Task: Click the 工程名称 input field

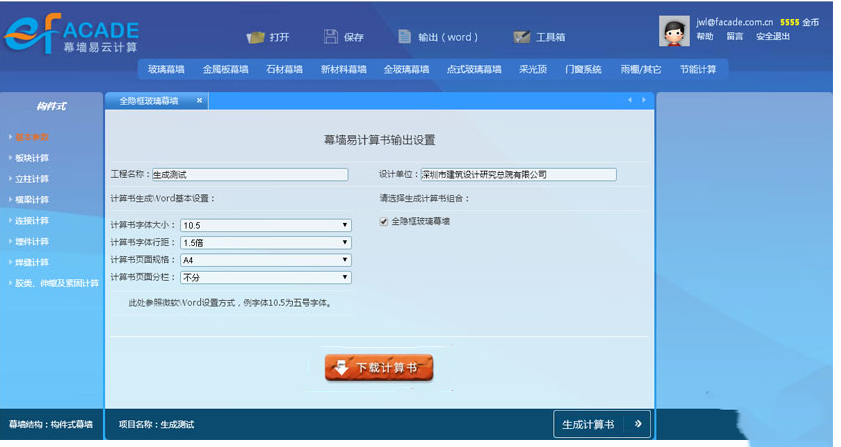Action: tap(250, 174)
